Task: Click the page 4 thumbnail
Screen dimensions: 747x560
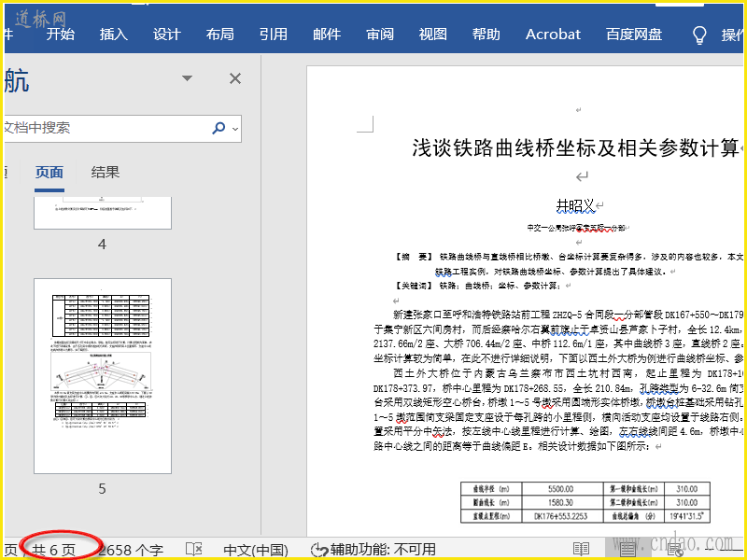Action: coord(103,214)
